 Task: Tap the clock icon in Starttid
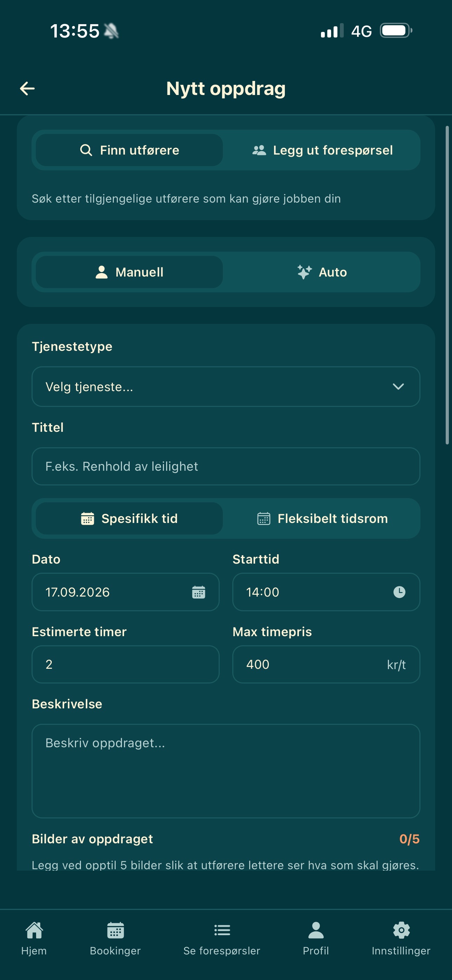point(399,592)
